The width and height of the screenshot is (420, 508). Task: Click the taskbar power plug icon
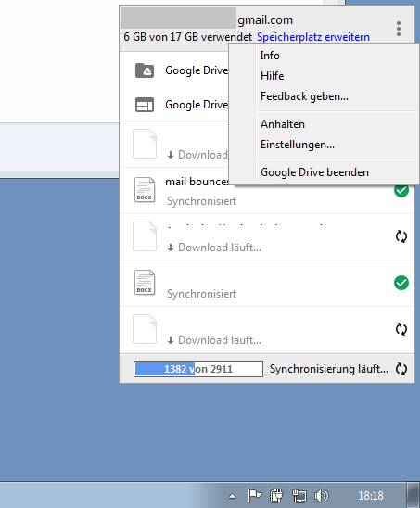click(x=276, y=496)
